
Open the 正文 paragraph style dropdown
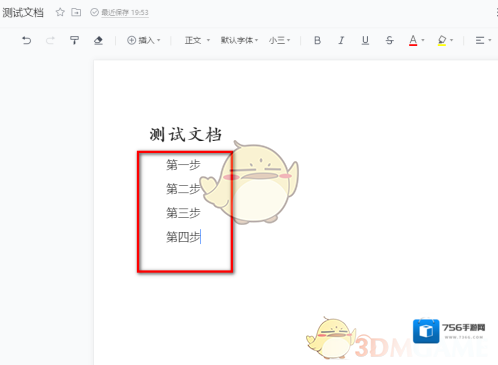pos(197,40)
